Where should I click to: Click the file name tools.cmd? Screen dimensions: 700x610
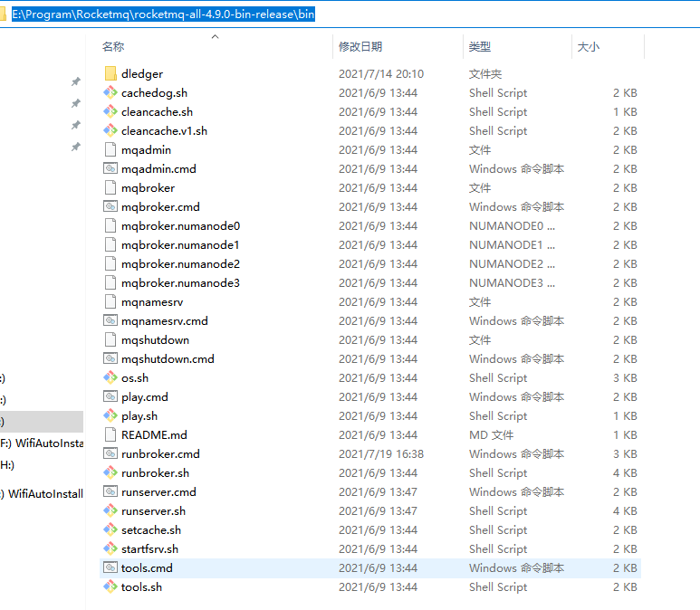[x=147, y=567]
